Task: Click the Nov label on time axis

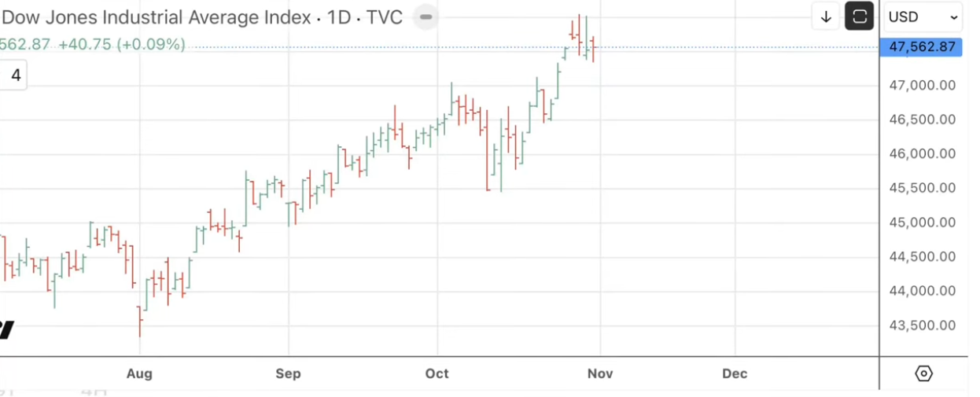Action: (x=600, y=373)
